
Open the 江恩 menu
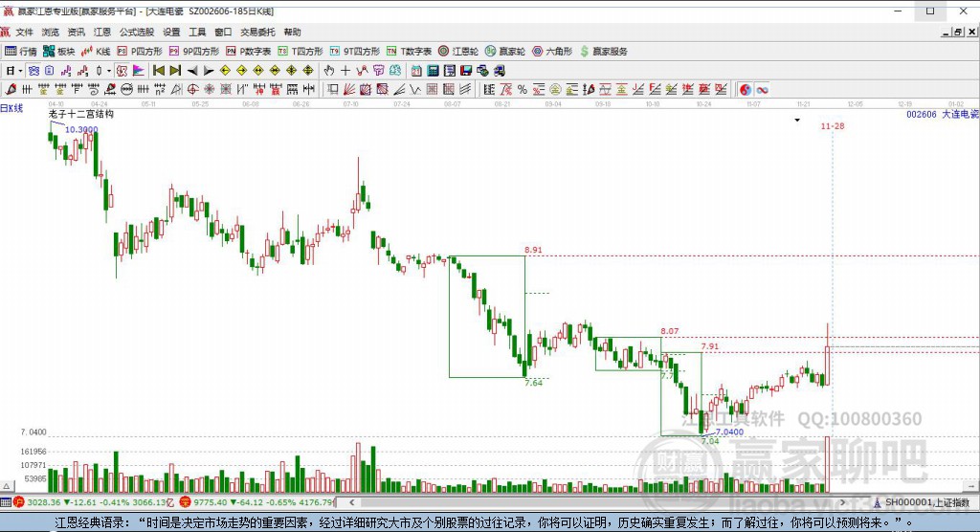[x=101, y=32]
